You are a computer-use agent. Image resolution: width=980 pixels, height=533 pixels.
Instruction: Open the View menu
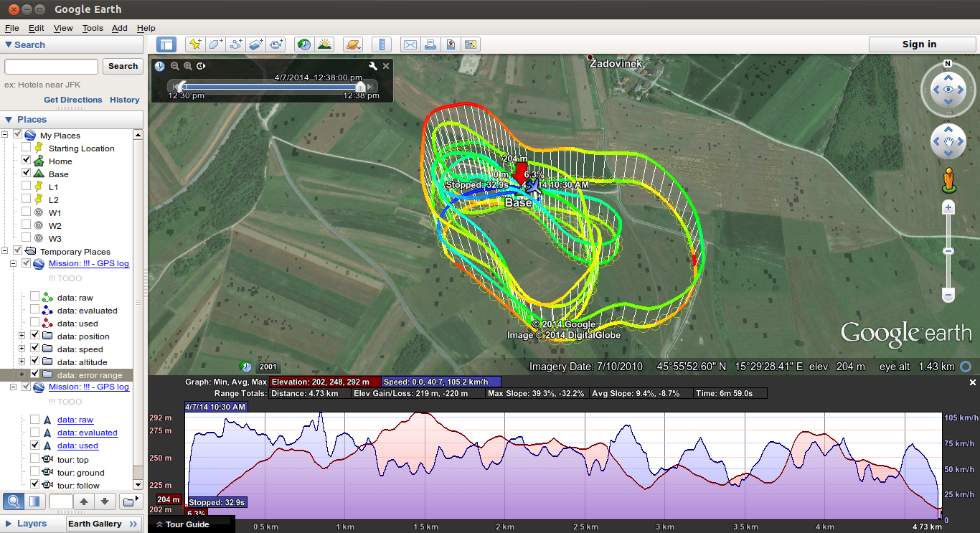(x=63, y=28)
